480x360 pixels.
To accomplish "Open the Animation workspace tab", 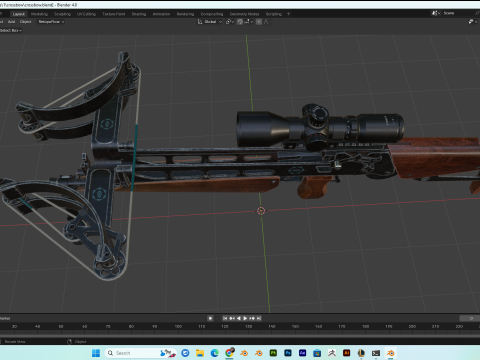I will pyautogui.click(x=161, y=14).
